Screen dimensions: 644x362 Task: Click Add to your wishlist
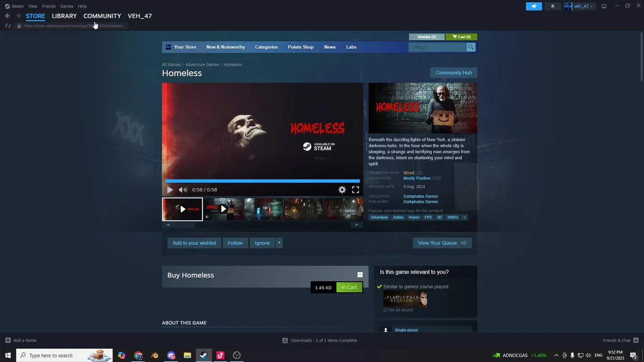pyautogui.click(x=194, y=243)
